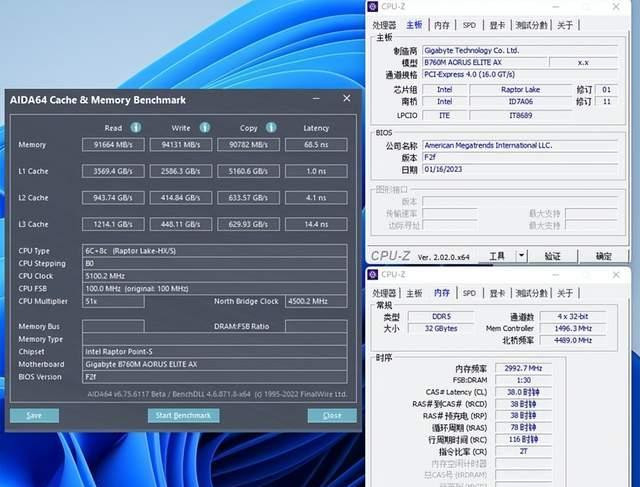Click tRAS value 78 时钟
This screenshot has width=640, height=487.
point(523,427)
